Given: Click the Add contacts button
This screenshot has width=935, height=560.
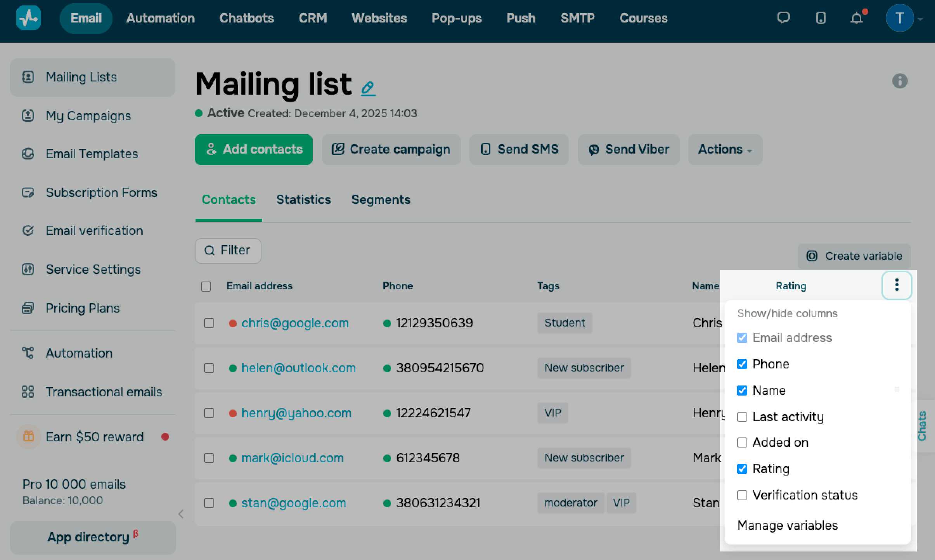Looking at the screenshot, I should pos(254,150).
